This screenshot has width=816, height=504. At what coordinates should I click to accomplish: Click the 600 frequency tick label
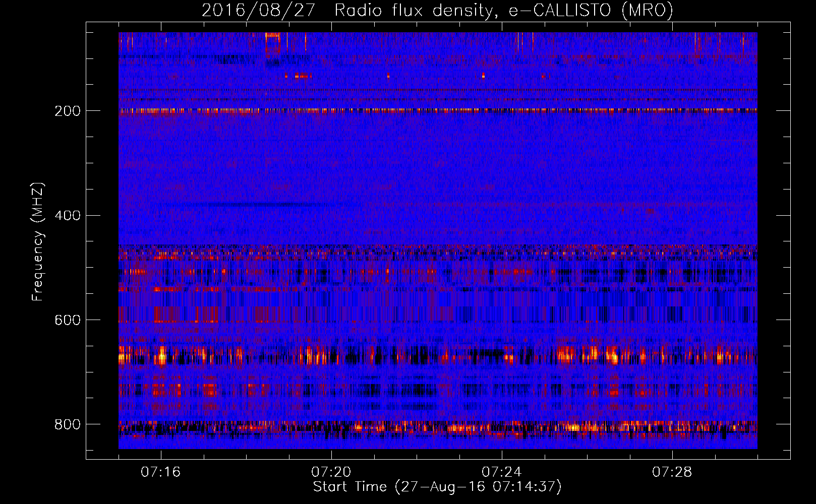pos(68,321)
